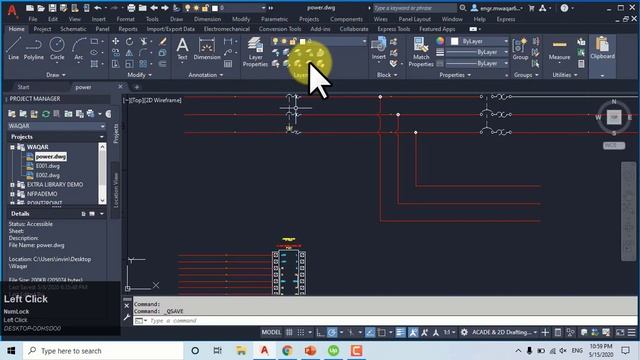The width and height of the screenshot is (640, 360).
Task: Open the Wires menu
Action: click(380, 19)
